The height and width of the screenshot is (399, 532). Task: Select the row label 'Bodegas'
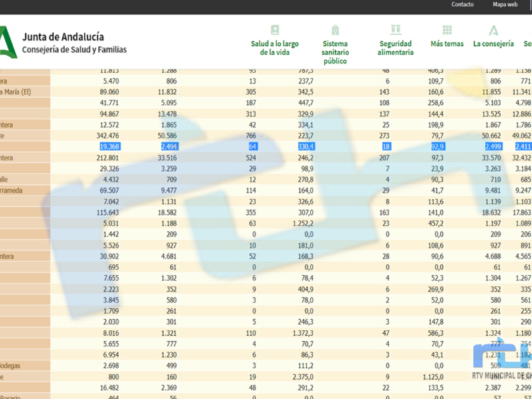click(10, 366)
